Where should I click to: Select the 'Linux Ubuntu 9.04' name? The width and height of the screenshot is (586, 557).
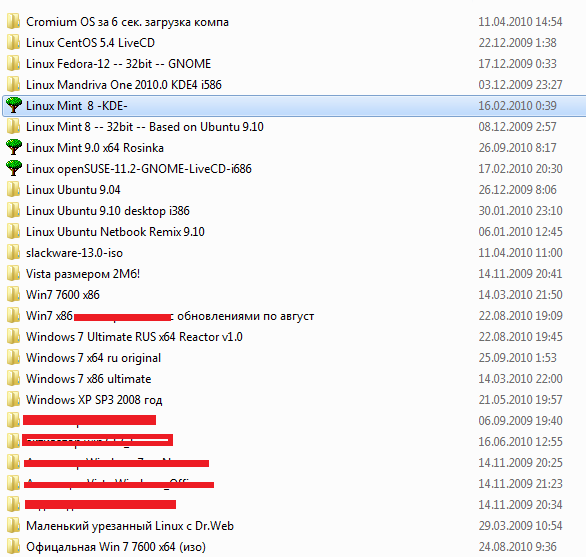pyautogui.click(x=73, y=190)
